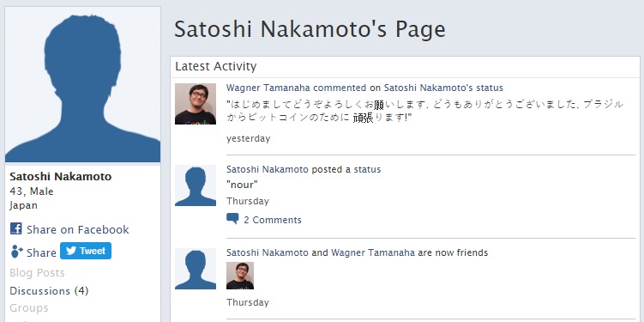Click the Share person-plus icon
Screen dimensions: 644x322
point(16,252)
